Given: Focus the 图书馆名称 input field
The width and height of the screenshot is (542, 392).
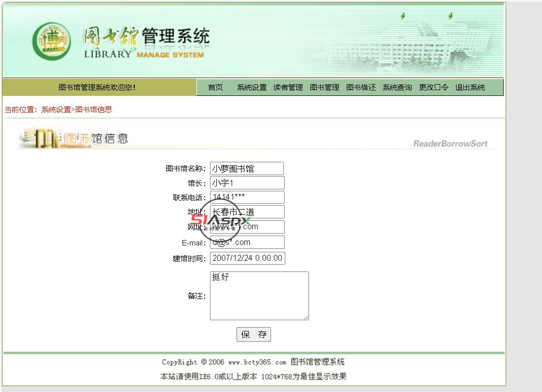Looking at the screenshot, I should tap(247, 168).
